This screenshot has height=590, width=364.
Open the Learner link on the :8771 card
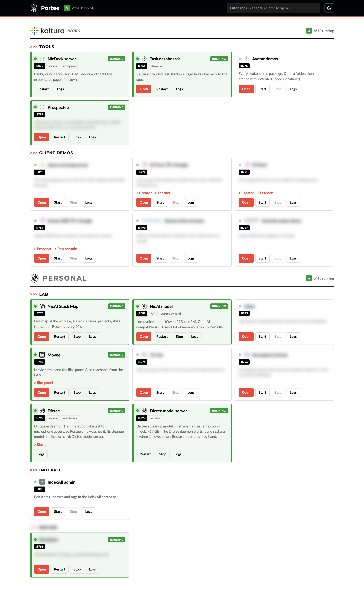point(265,193)
